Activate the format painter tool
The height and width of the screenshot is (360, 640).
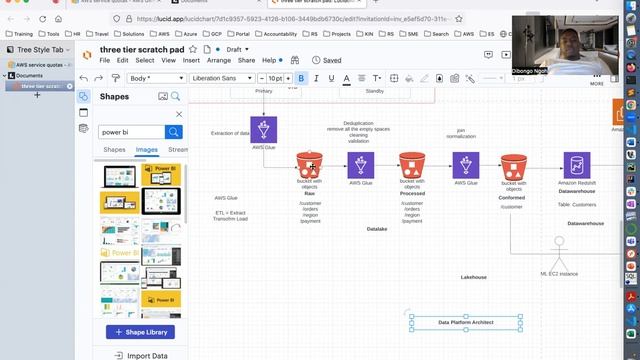coord(116,78)
